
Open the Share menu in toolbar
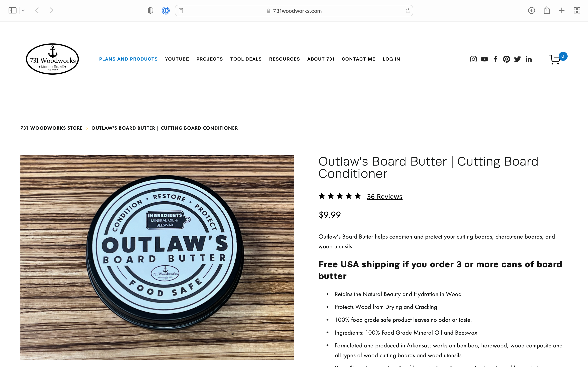[547, 10]
